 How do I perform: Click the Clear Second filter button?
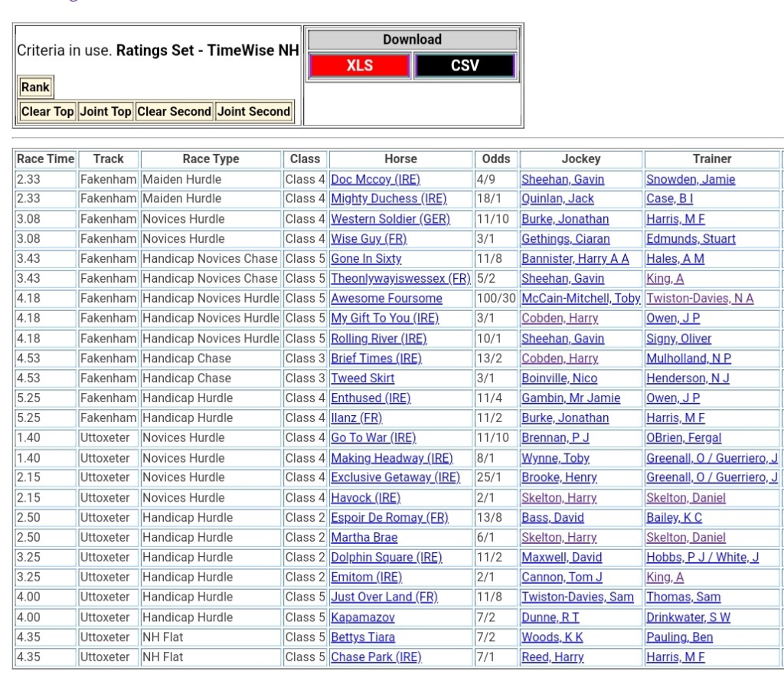(174, 112)
